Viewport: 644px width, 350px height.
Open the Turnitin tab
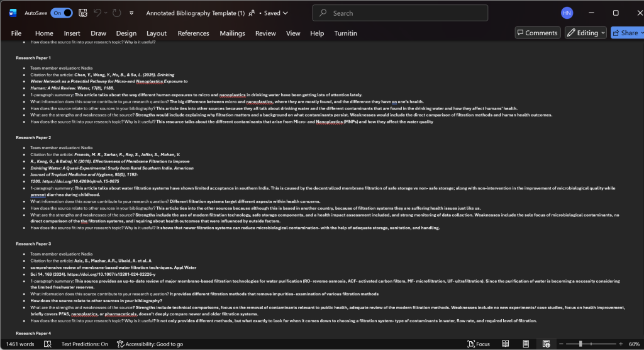click(x=345, y=33)
